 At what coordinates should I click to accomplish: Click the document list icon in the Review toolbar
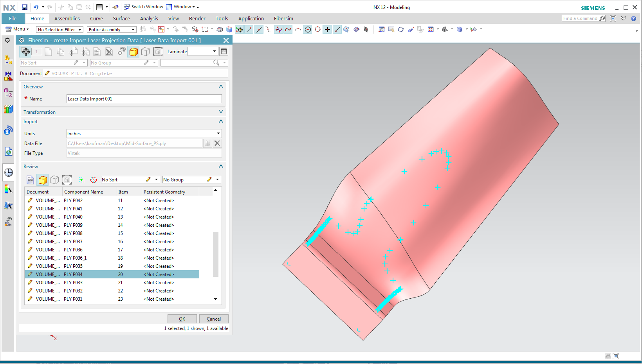(30, 180)
